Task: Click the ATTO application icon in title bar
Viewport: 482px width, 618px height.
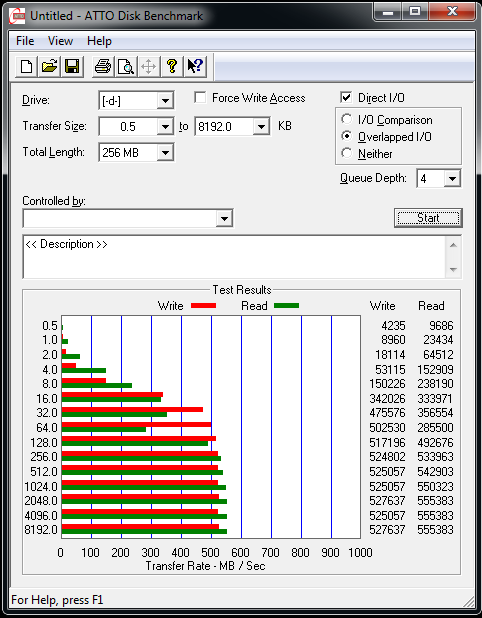Action: (17, 16)
